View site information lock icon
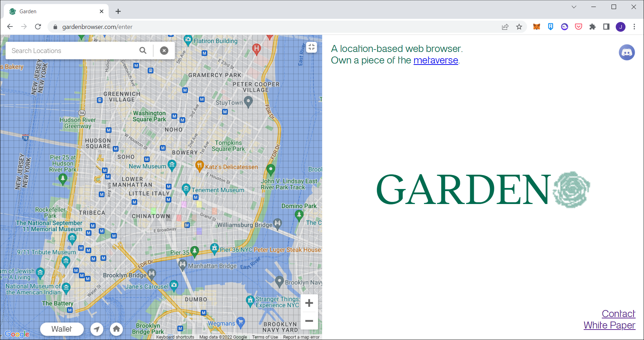 [55, 27]
